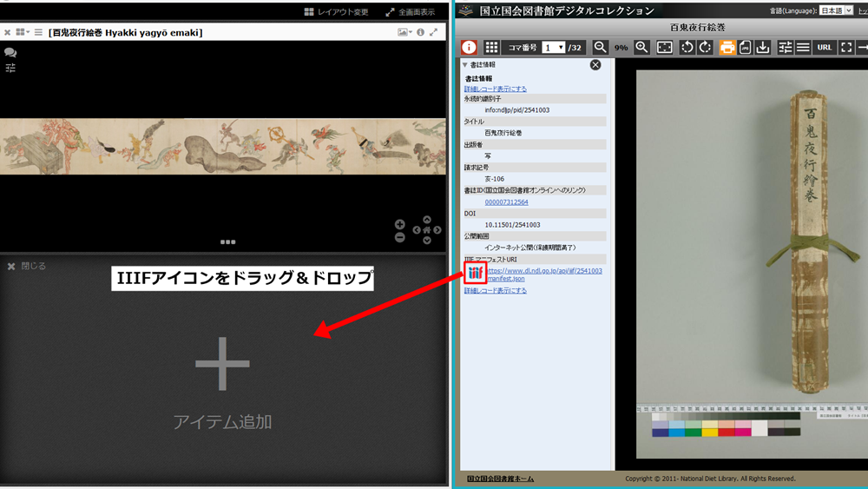This screenshot has height=489, width=868.
Task: Rotate image clockwise in NDL viewer
Action: [705, 48]
